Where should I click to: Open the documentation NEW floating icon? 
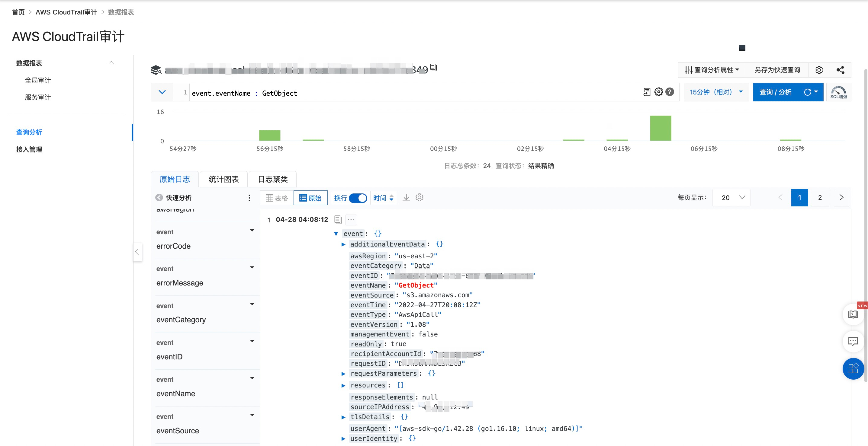(x=853, y=314)
